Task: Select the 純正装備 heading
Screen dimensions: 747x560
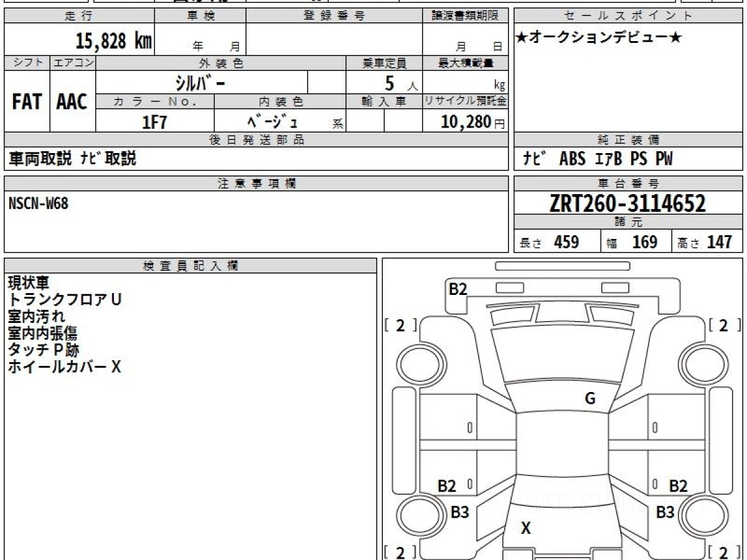Action: tap(629, 140)
